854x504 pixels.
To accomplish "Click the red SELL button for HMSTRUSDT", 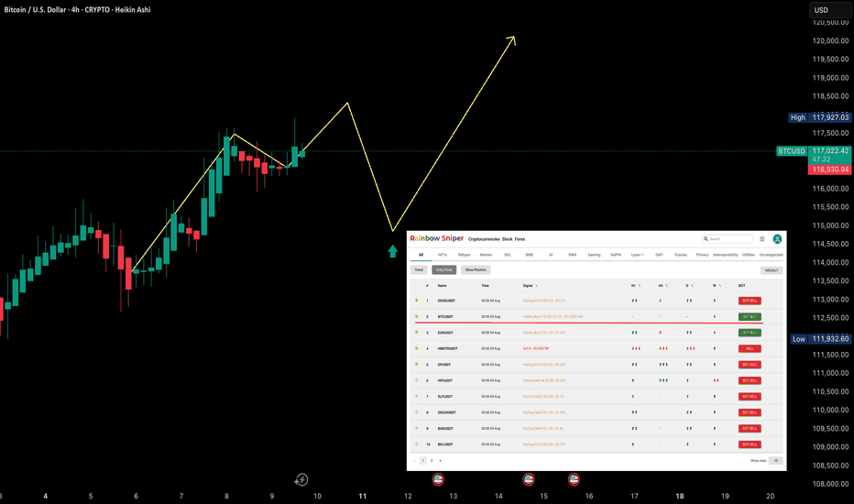I will 750,349.
